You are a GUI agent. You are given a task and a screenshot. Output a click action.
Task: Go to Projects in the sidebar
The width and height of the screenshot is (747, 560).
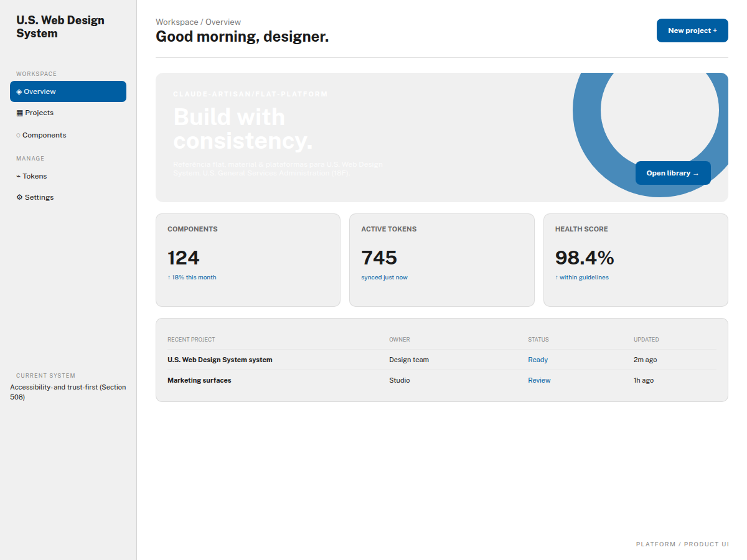pyautogui.click(x=68, y=113)
